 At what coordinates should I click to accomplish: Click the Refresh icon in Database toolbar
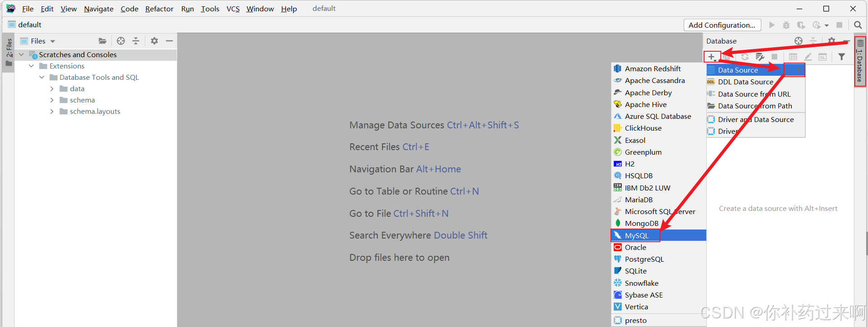745,57
